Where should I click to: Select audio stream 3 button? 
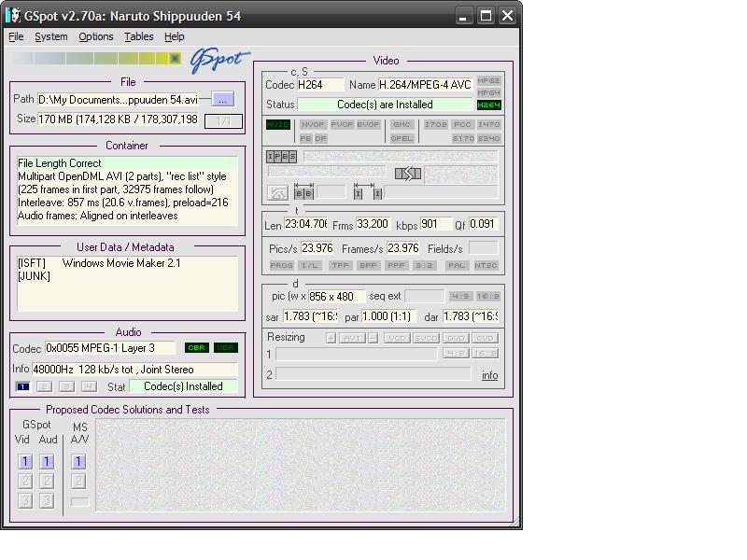pyautogui.click(x=66, y=386)
